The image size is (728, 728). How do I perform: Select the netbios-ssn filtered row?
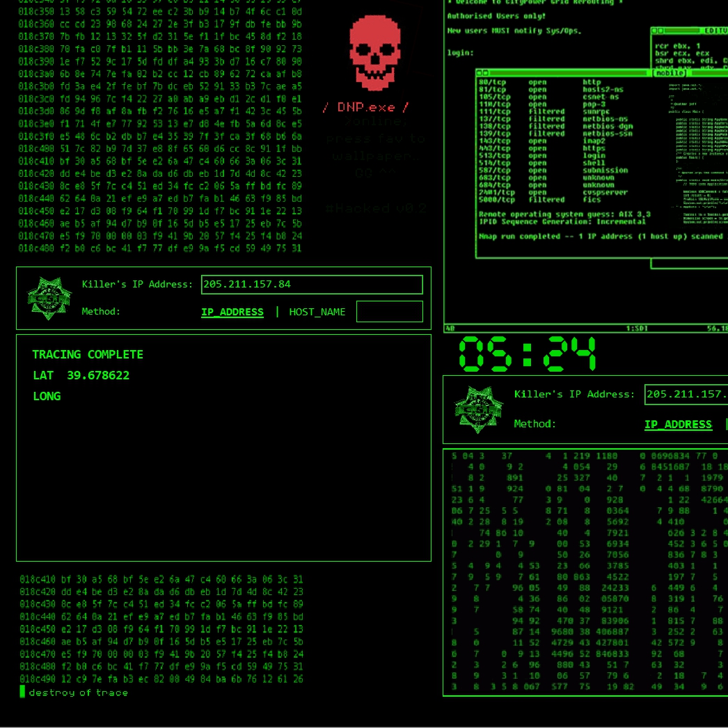point(556,134)
